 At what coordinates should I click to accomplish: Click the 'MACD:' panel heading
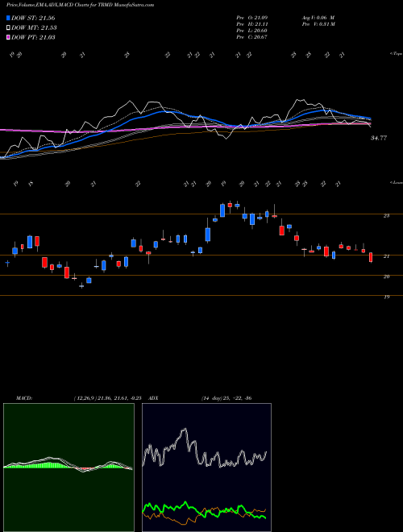[x=24, y=398]
